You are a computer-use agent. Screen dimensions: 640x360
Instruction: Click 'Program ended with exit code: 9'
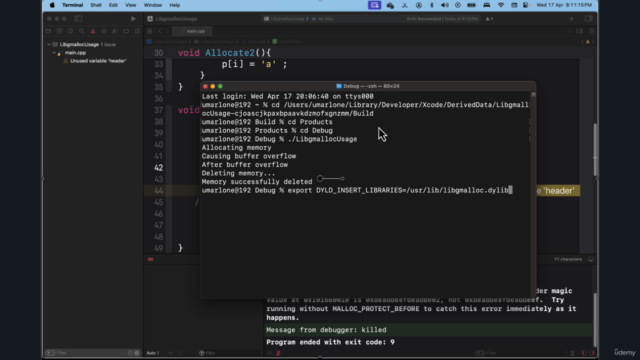pos(330,342)
